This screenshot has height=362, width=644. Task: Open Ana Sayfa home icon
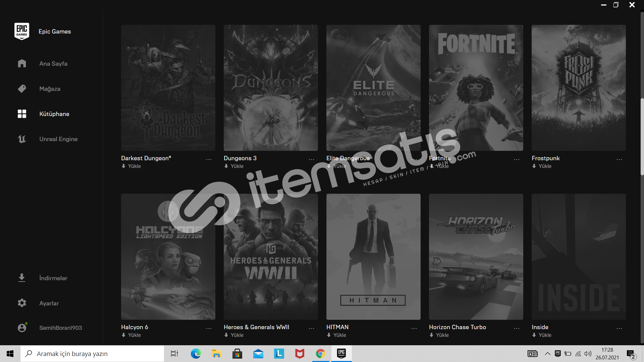pos(22,63)
